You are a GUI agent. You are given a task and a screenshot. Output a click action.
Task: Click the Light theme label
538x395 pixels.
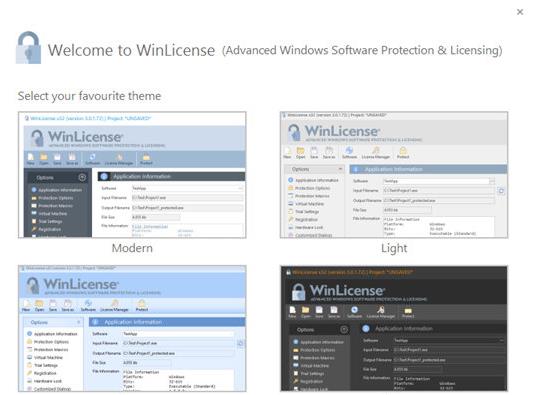[394, 248]
